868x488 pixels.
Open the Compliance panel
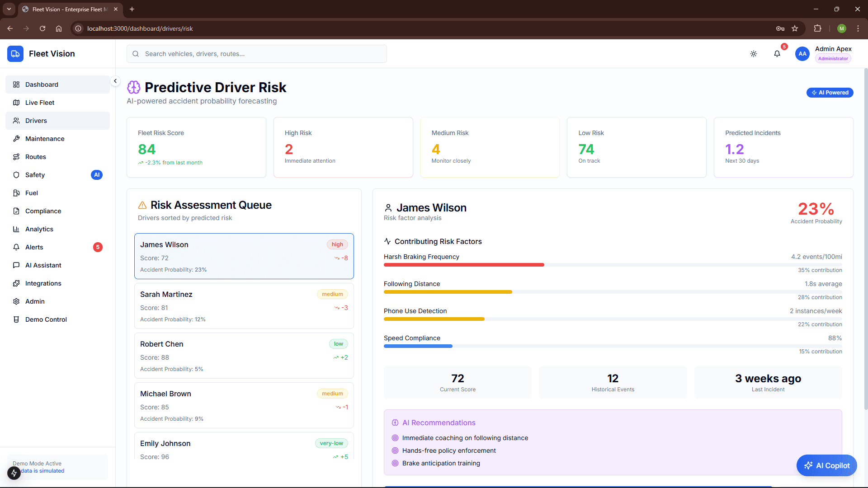pyautogui.click(x=43, y=211)
